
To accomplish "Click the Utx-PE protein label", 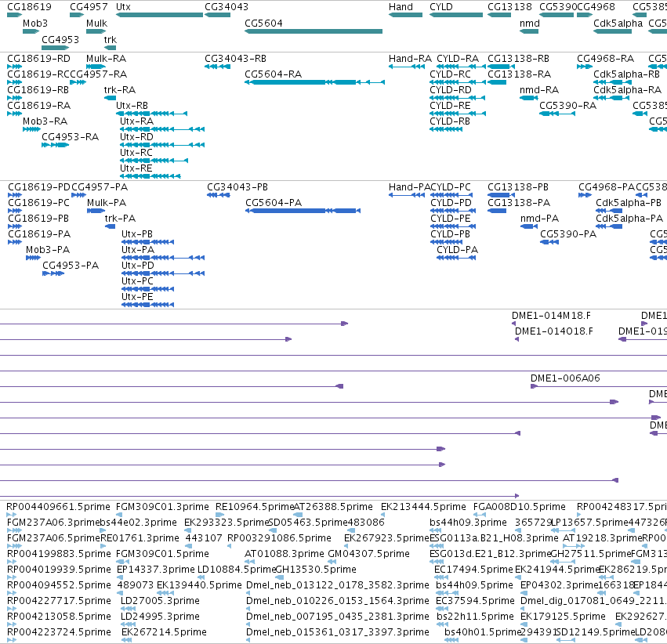I will coord(137,297).
